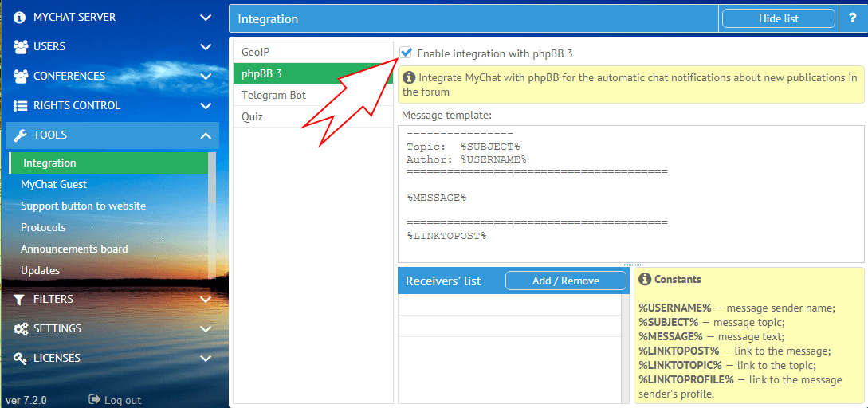The height and width of the screenshot is (408, 868).
Task: Collapse the Tools section chevron
Action: (206, 135)
